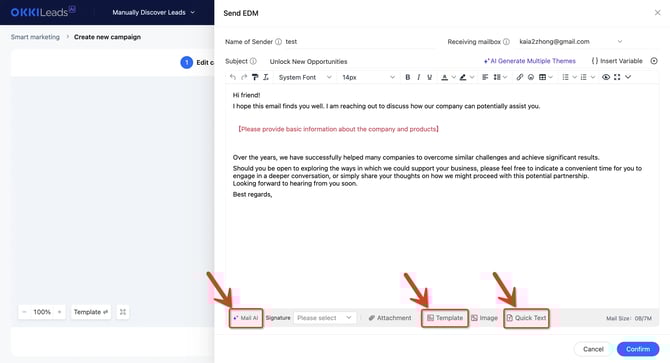
Task: Switch editor to fullscreen mode
Action: click(617, 77)
